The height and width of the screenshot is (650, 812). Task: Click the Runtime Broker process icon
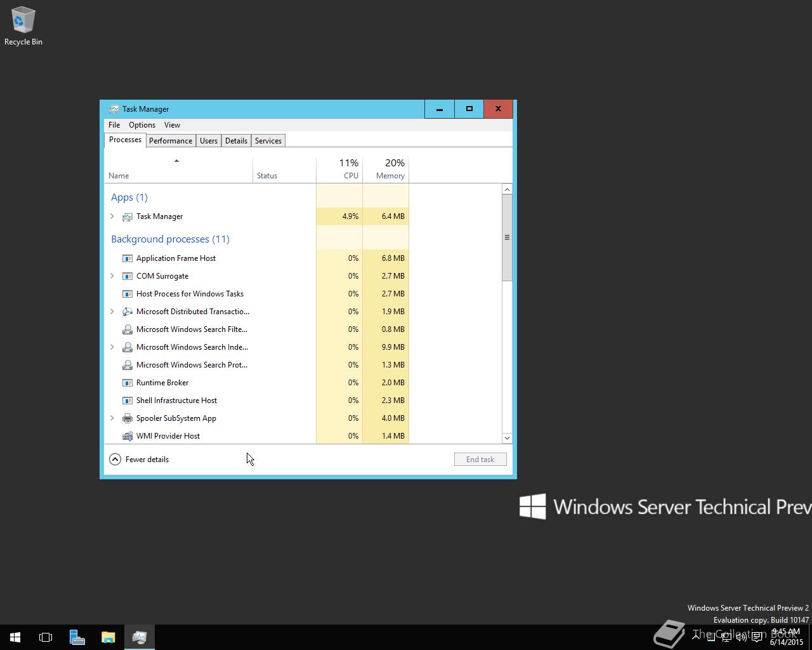128,383
